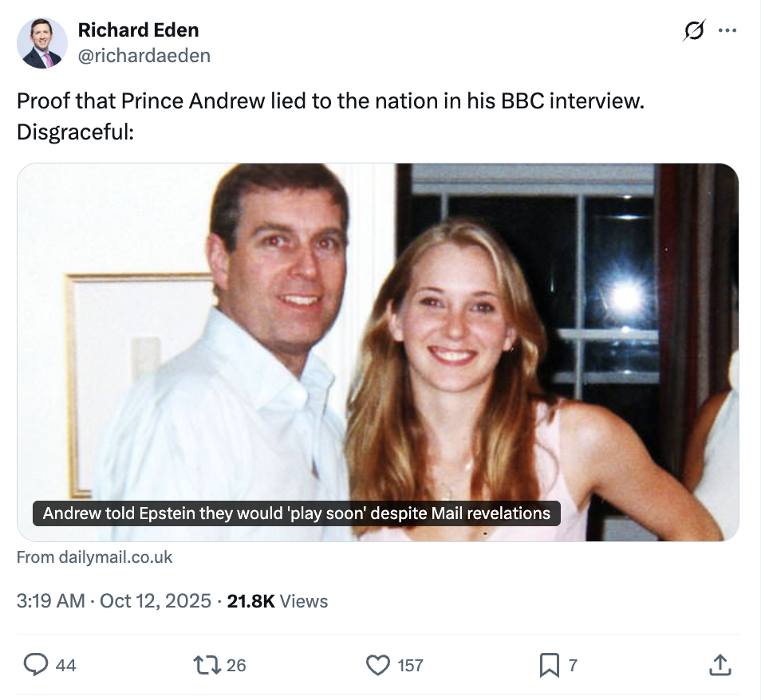This screenshot has height=700, width=761.
Task: Open the @richardaeden handle link
Action: (144, 55)
